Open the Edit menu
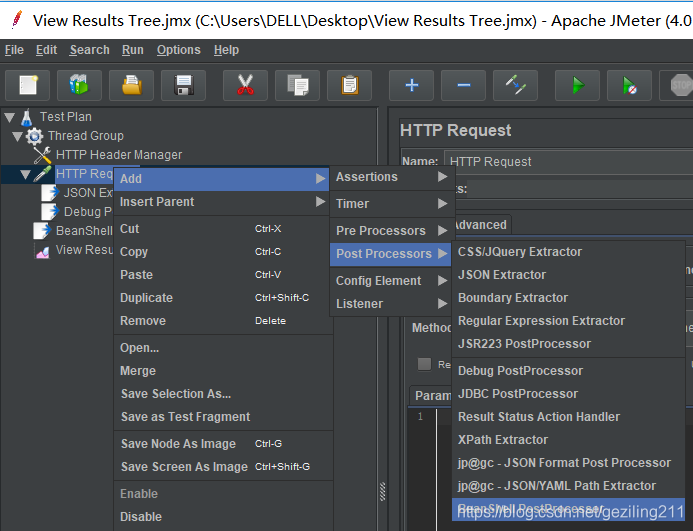Viewport: 693px width, 531px height. (x=46, y=50)
